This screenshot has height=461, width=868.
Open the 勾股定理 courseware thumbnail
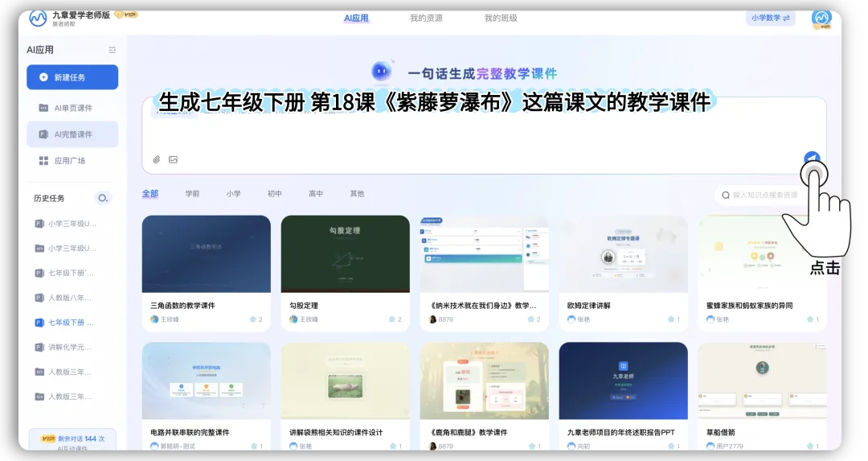346,253
